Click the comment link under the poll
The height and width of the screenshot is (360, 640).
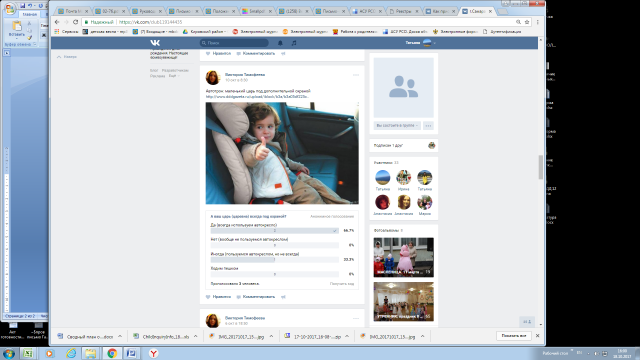click(256, 297)
